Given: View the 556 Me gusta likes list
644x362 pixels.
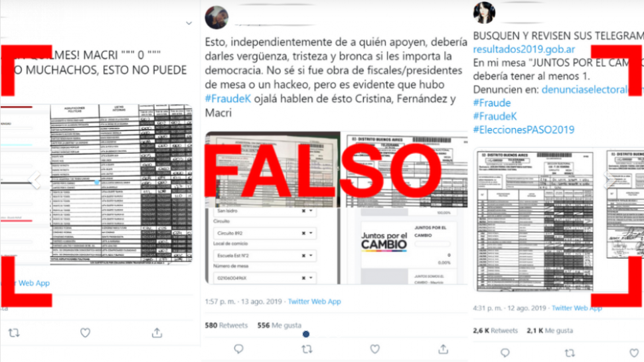Looking at the screenshot, I should (x=280, y=325).
